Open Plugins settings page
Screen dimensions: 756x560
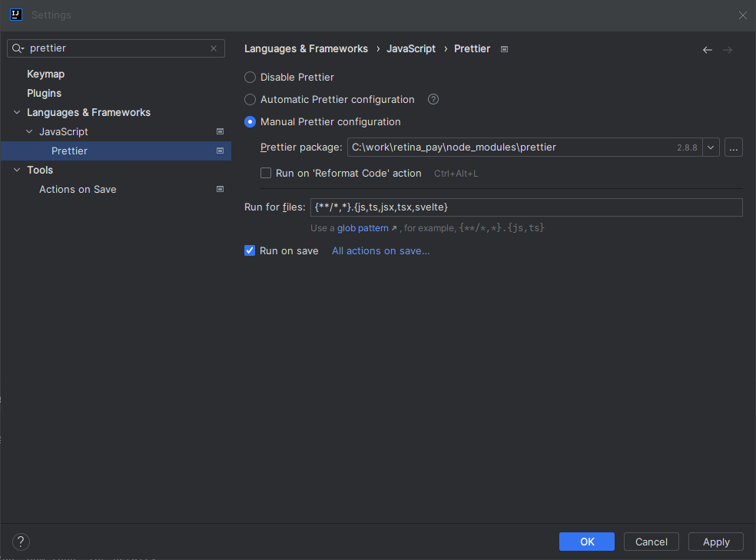[x=45, y=93]
